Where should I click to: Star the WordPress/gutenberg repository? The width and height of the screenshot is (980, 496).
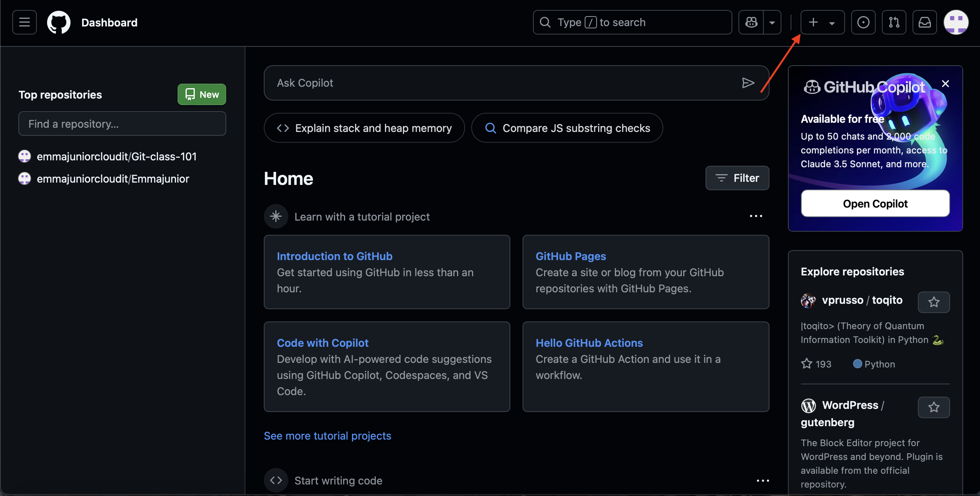934,407
